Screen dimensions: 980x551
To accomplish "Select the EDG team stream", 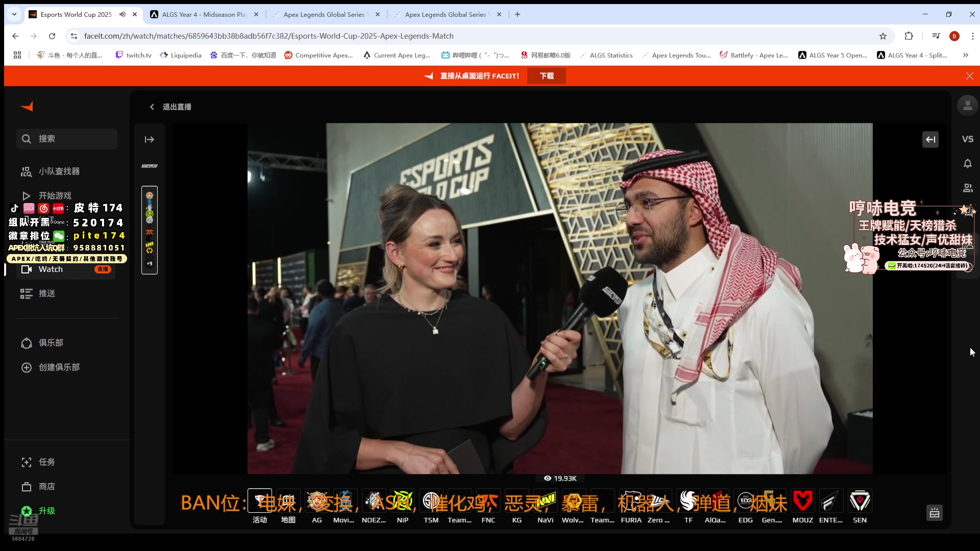I will (x=745, y=507).
